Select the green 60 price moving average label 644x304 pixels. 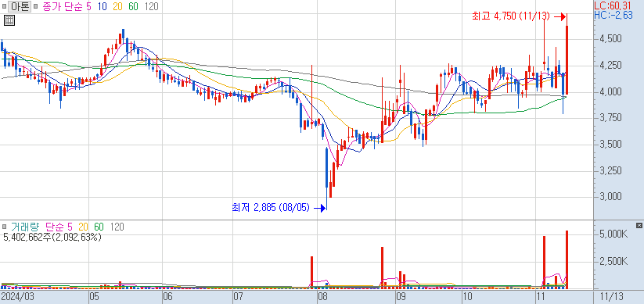pyautogui.click(x=134, y=7)
